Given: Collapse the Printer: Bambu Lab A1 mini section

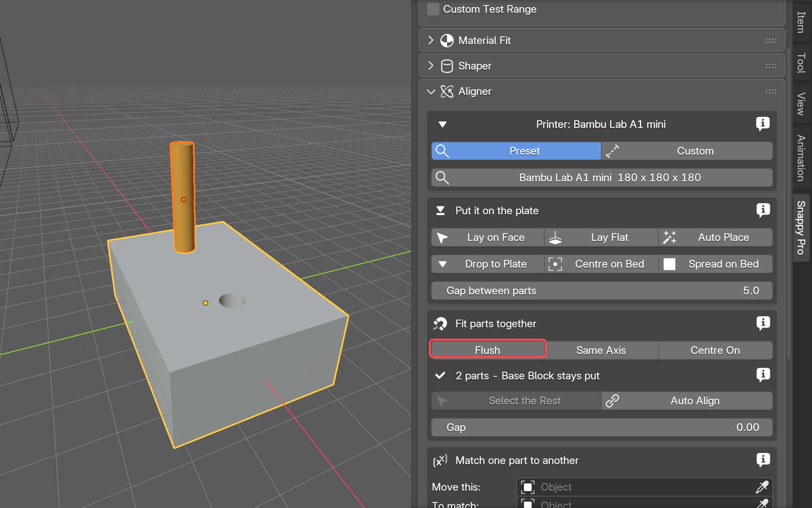Looking at the screenshot, I should point(442,124).
